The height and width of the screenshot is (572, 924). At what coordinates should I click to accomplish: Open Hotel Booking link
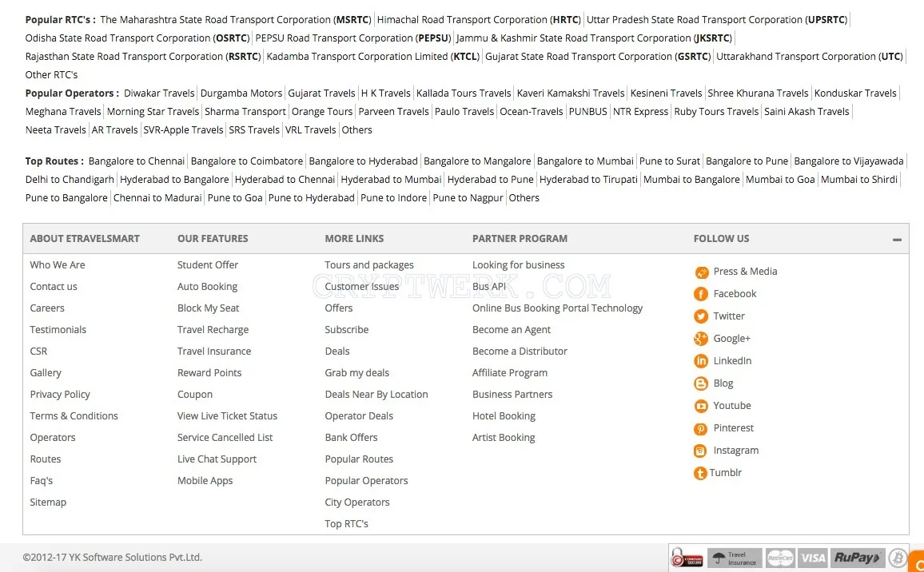coord(504,415)
